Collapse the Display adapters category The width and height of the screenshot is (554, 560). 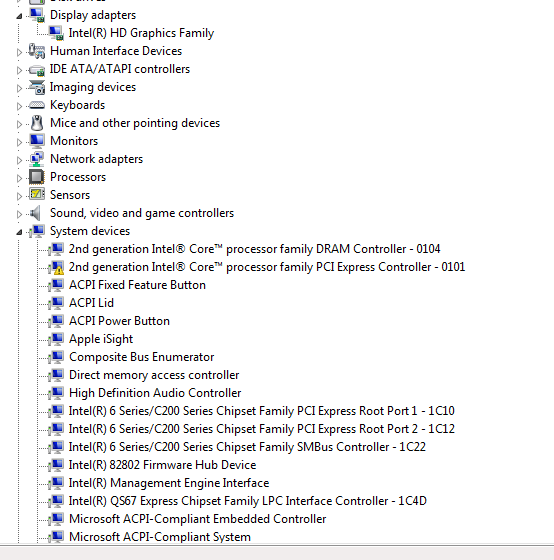[x=19, y=16]
